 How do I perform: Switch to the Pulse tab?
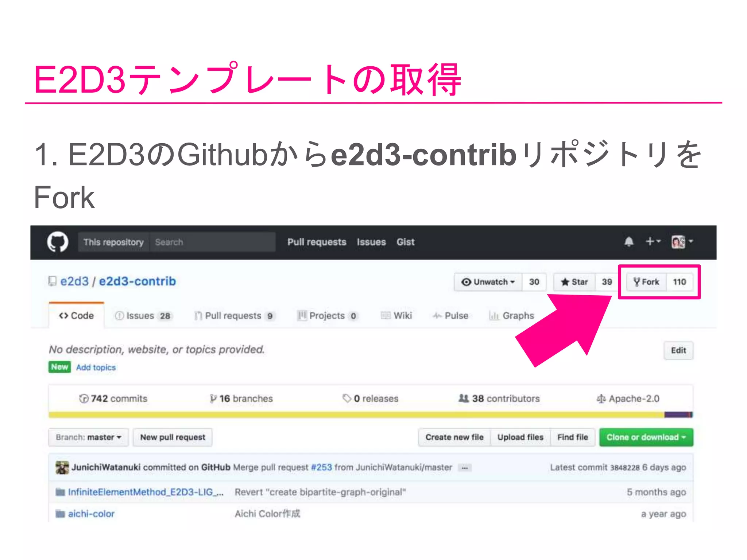(450, 316)
